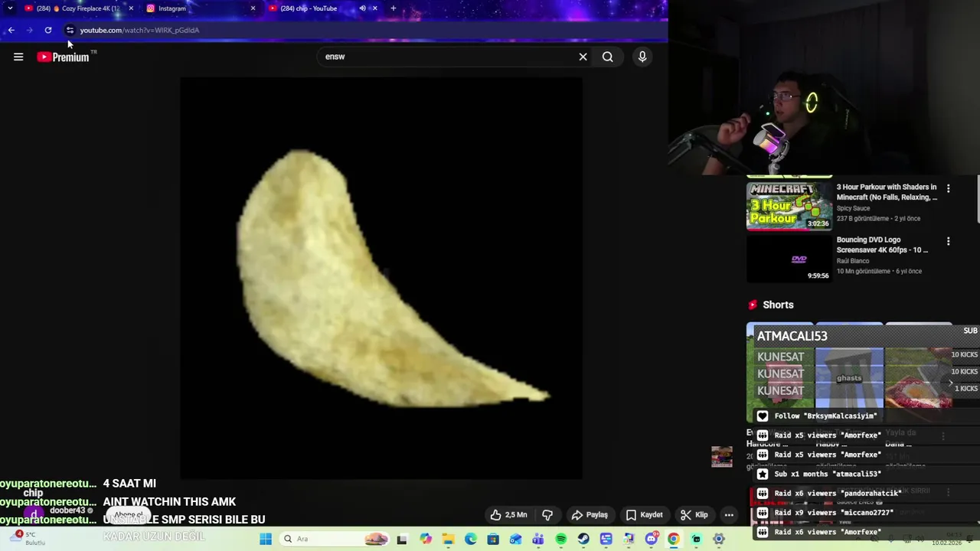The image size is (980, 551).
Task: Advance the Shorts carousel arrow
Action: pyautogui.click(x=950, y=383)
